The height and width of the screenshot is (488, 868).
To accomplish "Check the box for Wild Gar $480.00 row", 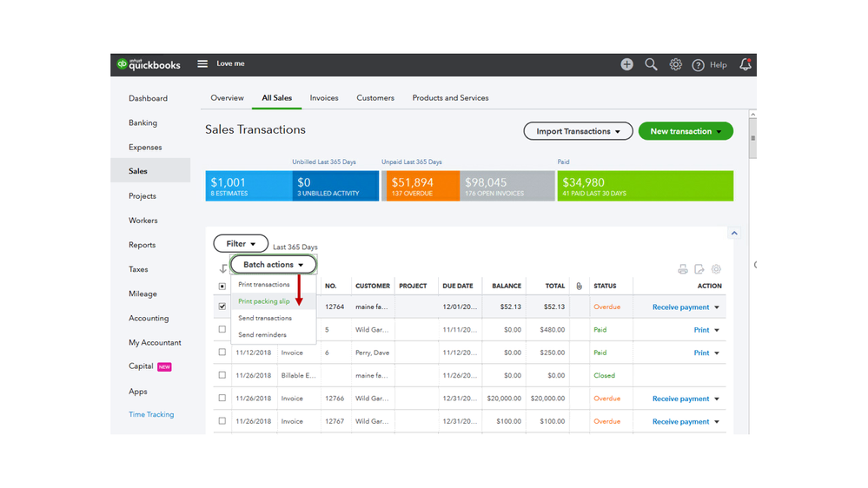I will 222,329.
